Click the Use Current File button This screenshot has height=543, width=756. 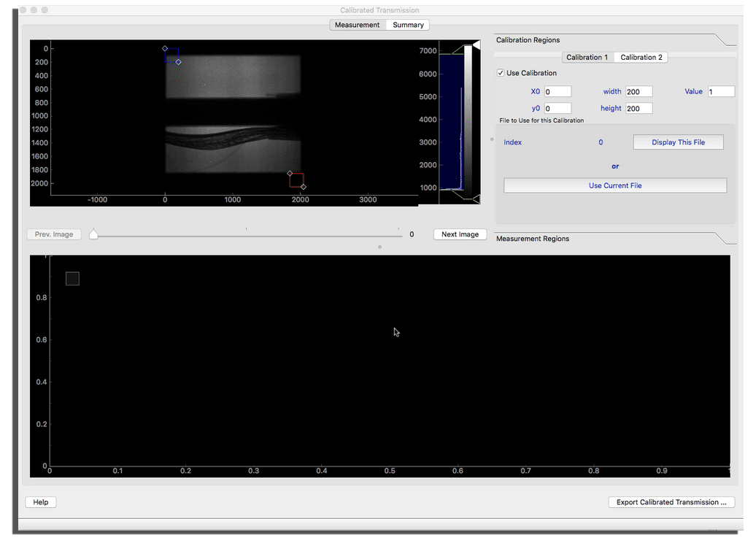(x=614, y=185)
